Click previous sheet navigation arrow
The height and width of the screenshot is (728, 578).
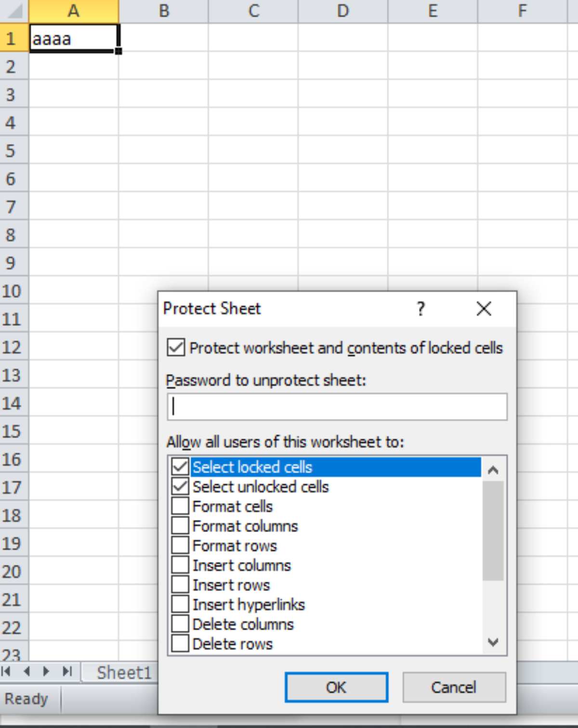coord(26,671)
